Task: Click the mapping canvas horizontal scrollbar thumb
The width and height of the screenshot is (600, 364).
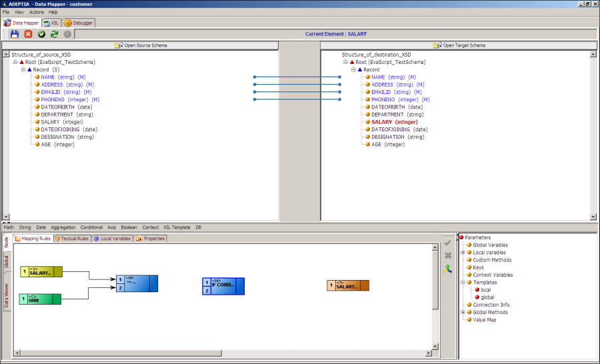Action: tap(121, 353)
